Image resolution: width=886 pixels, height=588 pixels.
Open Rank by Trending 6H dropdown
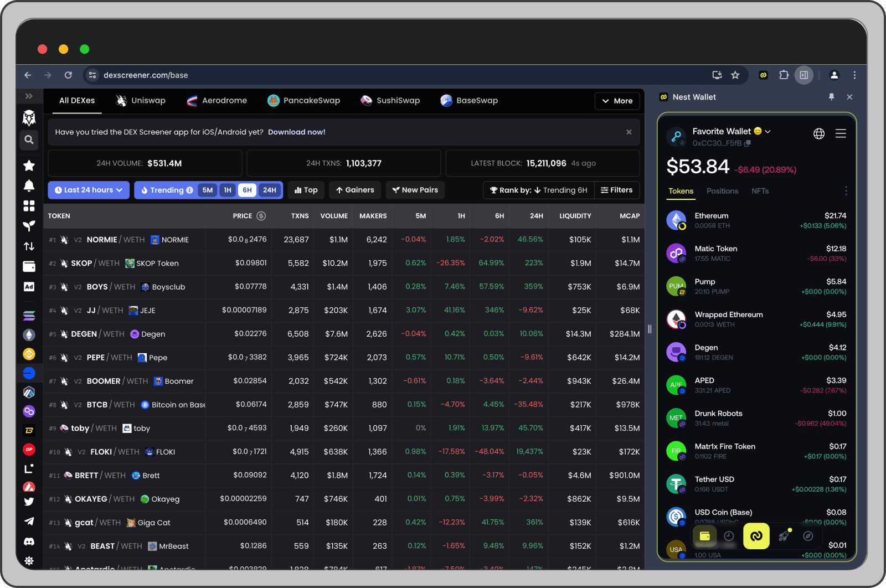538,190
